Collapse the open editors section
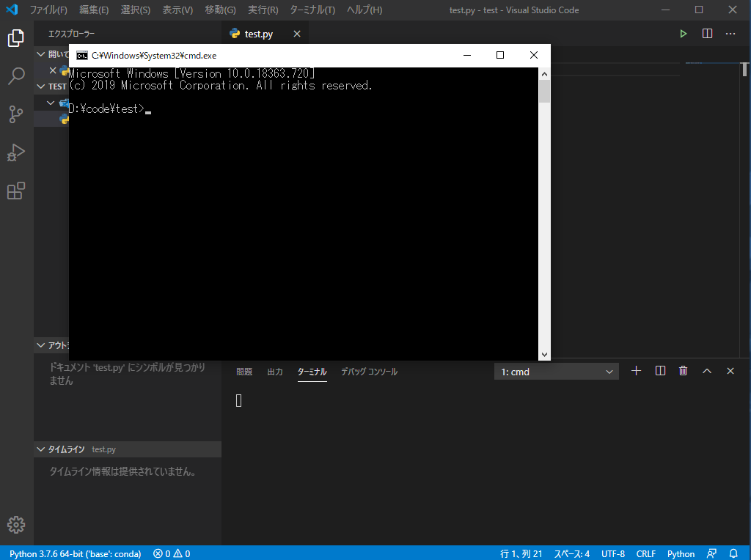Image resolution: width=751 pixels, height=560 pixels. pyautogui.click(x=41, y=54)
